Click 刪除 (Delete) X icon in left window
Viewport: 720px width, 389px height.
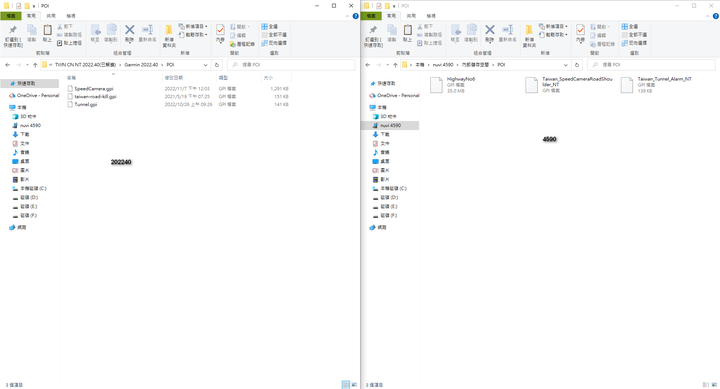(129, 30)
